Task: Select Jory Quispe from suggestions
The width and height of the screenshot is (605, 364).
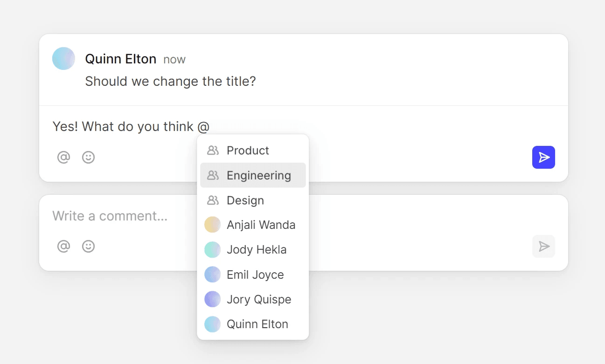Action: pos(259,300)
